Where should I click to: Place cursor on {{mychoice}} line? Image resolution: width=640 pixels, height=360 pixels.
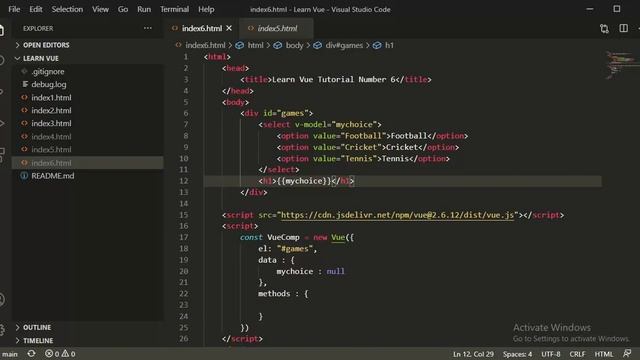(306, 181)
